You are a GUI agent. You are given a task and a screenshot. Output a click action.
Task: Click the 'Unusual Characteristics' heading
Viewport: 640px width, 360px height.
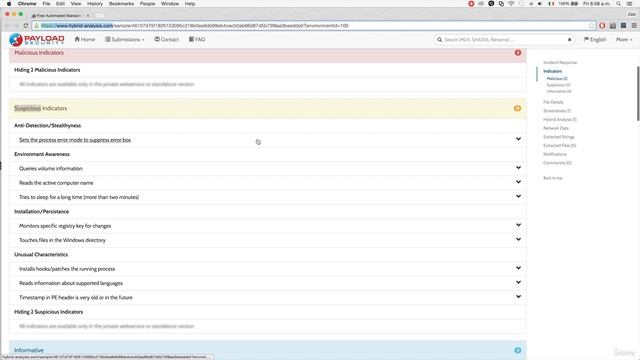(41, 254)
